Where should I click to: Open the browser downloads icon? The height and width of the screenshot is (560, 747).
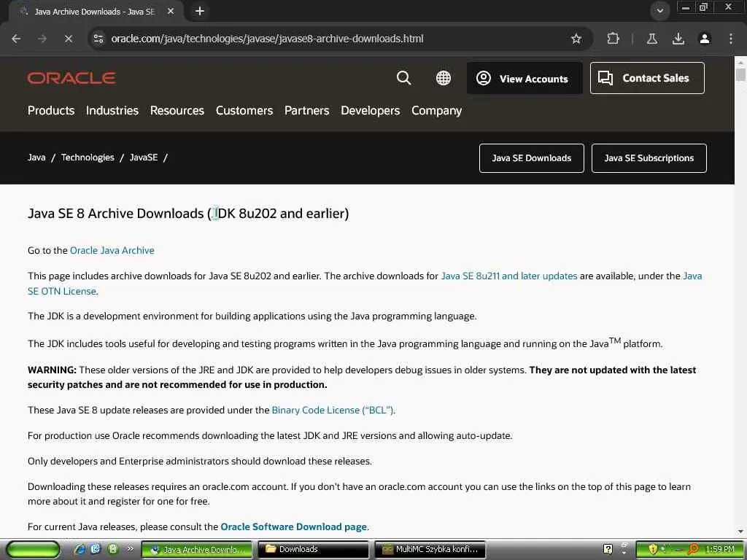tap(678, 39)
